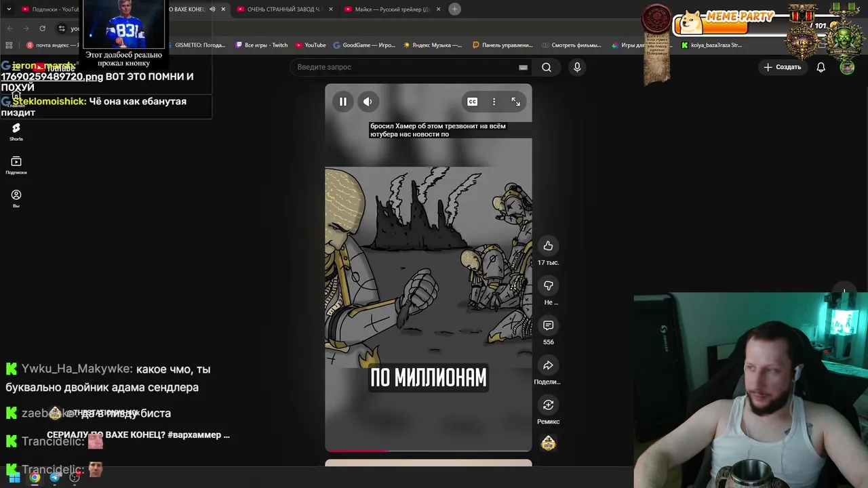
Task: Reload the page
Action: click(x=42, y=28)
